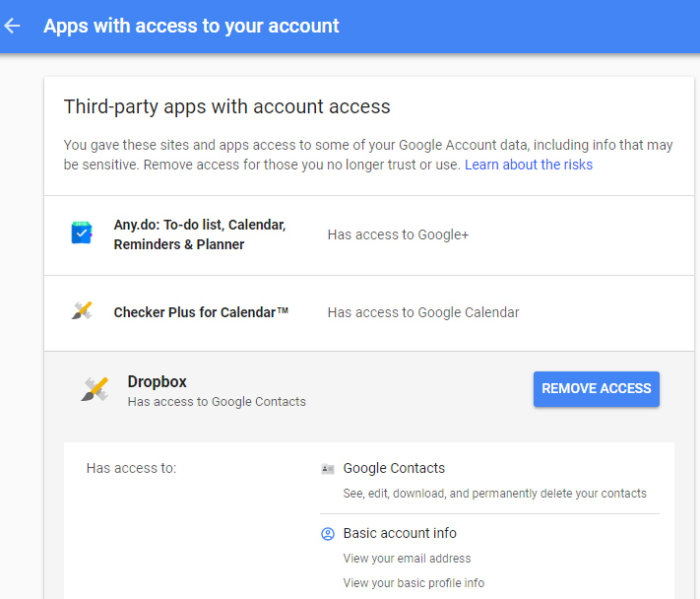Expand the Checker Plus for Calendar row

(201, 312)
